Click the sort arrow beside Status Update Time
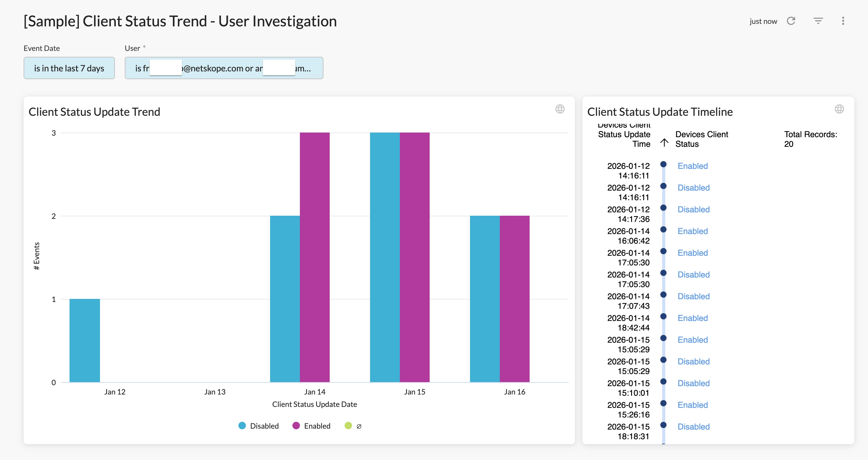This screenshot has height=460, width=868. [664, 142]
